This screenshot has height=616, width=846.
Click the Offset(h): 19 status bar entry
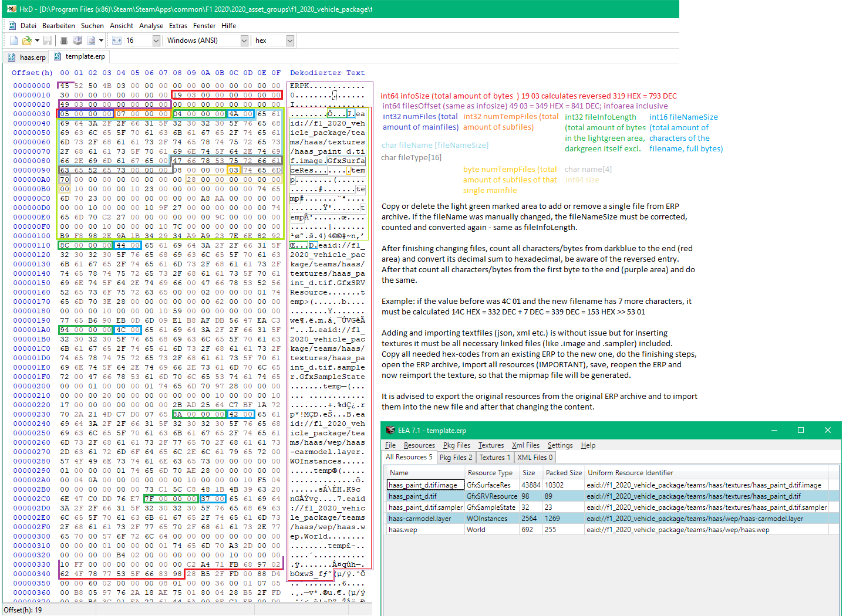coord(23,610)
